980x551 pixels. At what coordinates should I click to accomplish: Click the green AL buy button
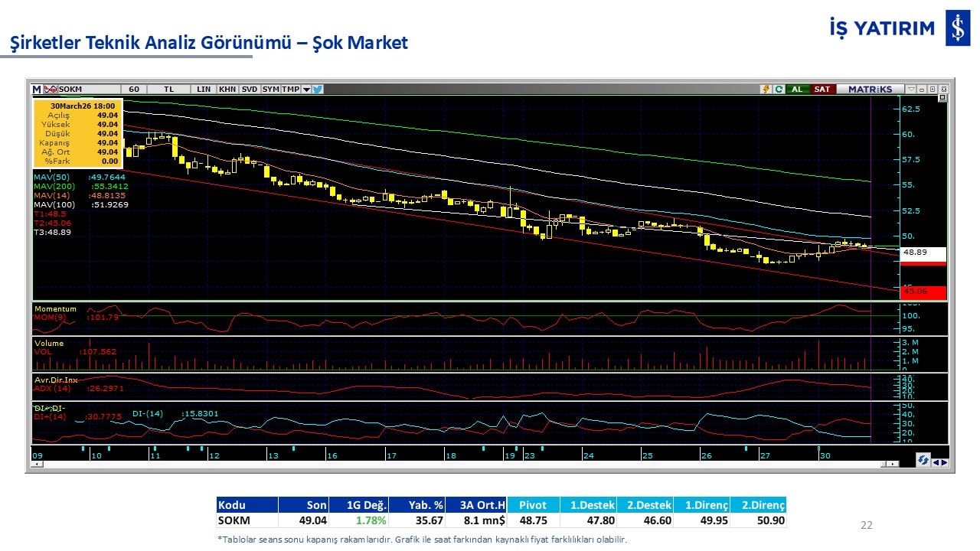pos(797,90)
